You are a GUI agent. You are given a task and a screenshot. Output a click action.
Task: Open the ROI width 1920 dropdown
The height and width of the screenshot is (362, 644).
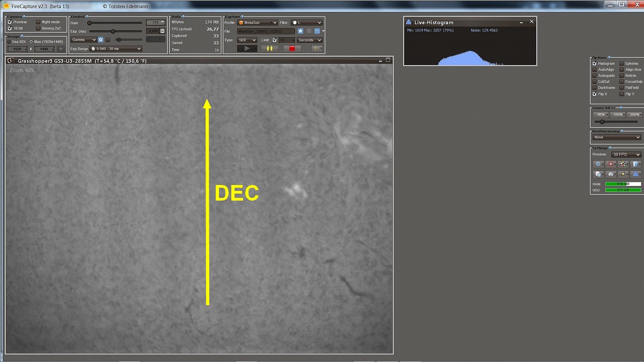coord(18,49)
